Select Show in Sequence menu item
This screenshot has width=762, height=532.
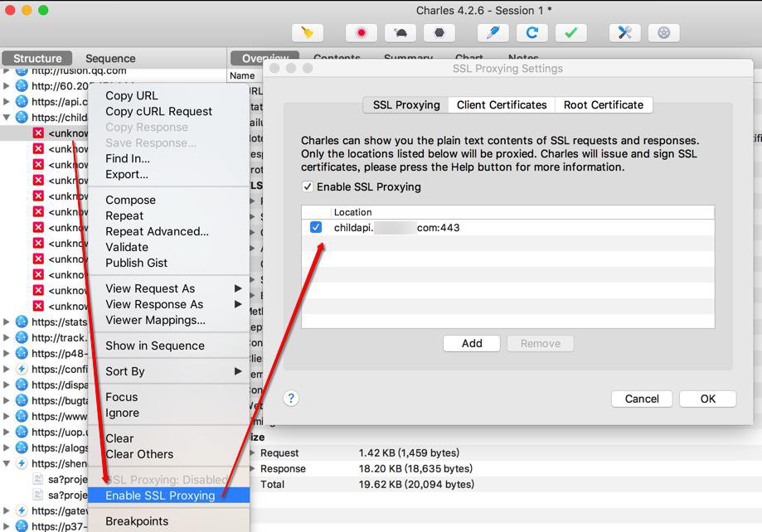point(169,346)
